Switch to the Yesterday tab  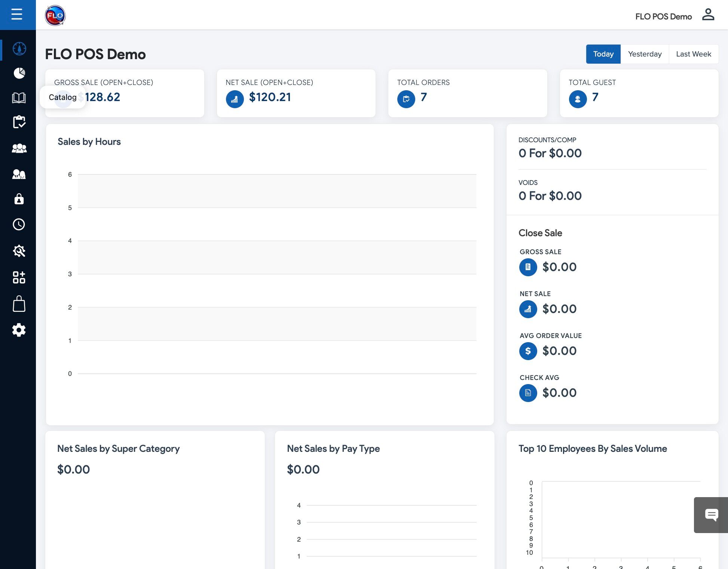point(645,54)
